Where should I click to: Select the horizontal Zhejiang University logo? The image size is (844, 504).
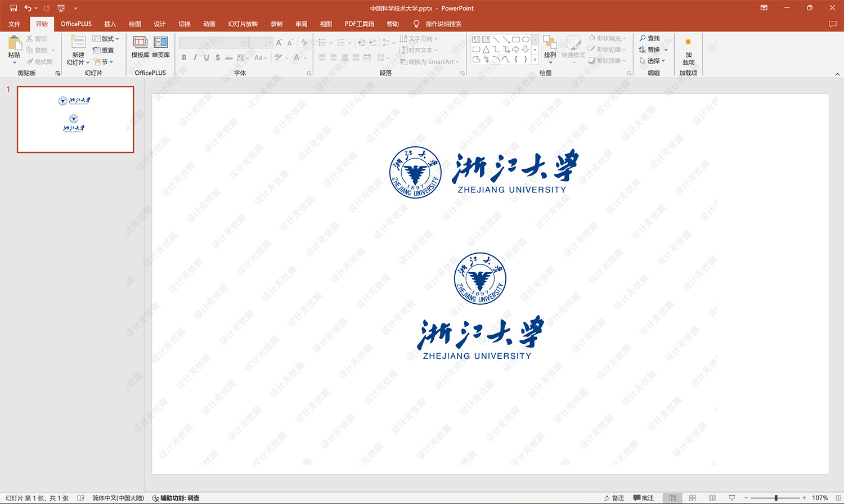tap(484, 173)
